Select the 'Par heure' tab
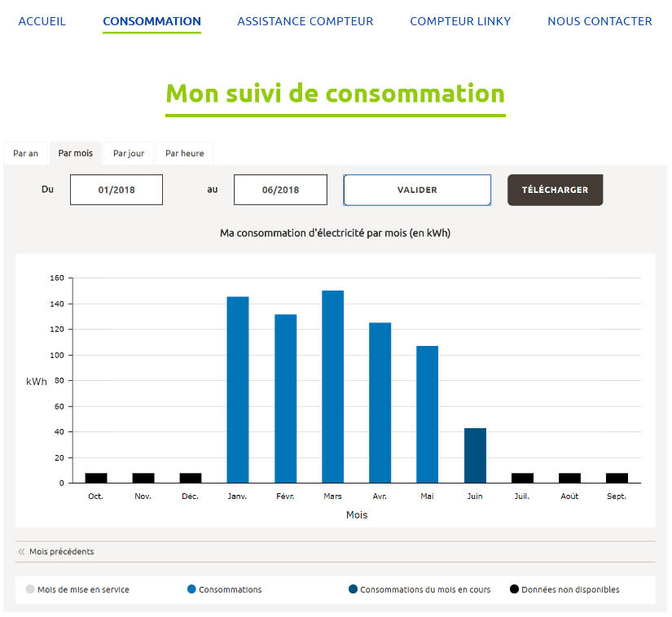The width and height of the screenshot is (672, 617). pyautogui.click(x=185, y=153)
